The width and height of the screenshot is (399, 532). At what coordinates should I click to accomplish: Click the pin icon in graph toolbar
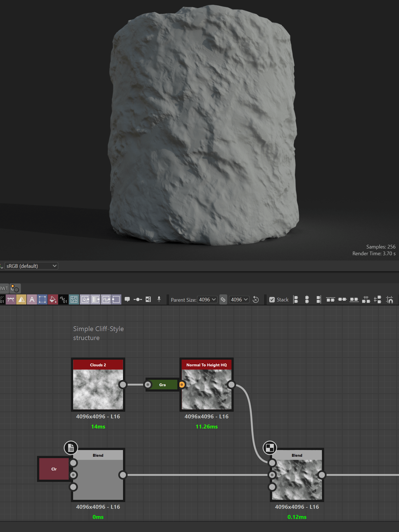pos(159,299)
